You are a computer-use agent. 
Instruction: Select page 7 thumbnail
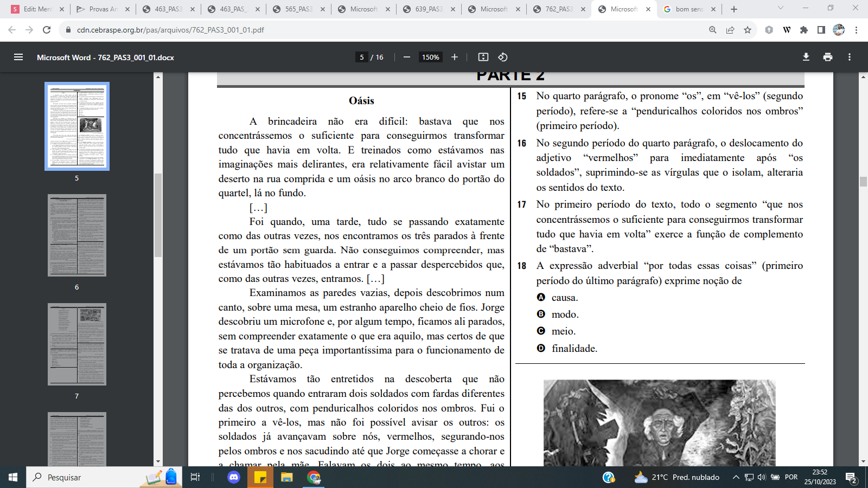click(77, 344)
